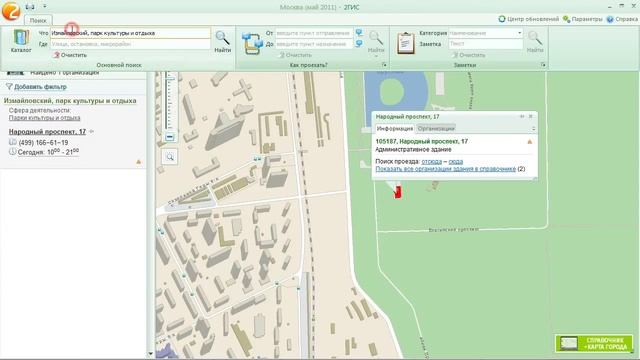
Task: Switch to Организации tab in map popup
Action: point(436,129)
